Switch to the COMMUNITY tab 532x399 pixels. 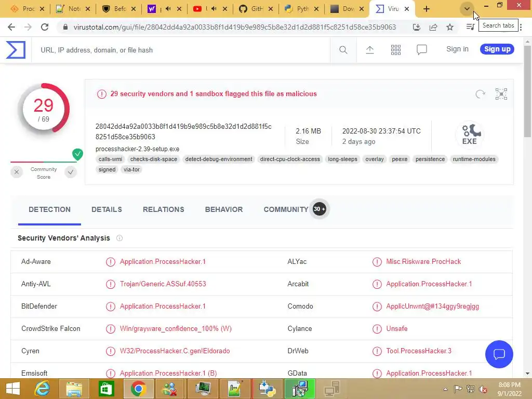coord(286,210)
